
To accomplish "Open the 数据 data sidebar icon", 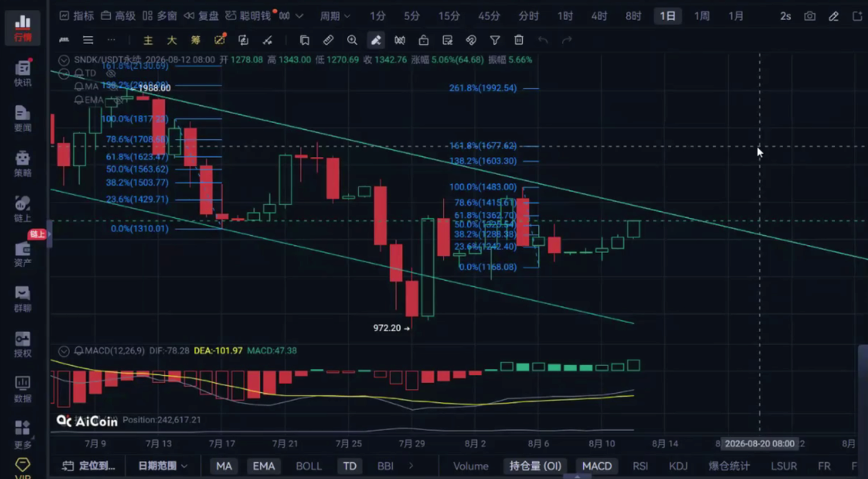I will [x=23, y=389].
